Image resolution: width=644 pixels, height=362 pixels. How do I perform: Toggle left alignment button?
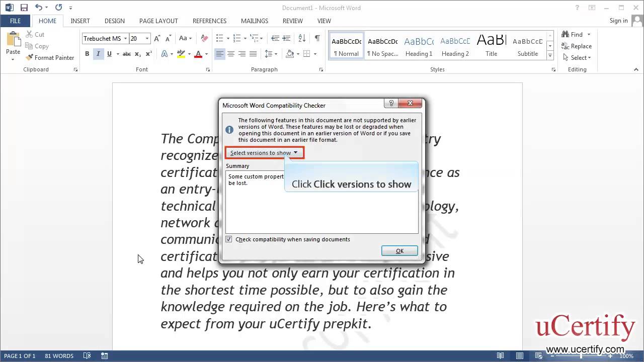point(220,54)
